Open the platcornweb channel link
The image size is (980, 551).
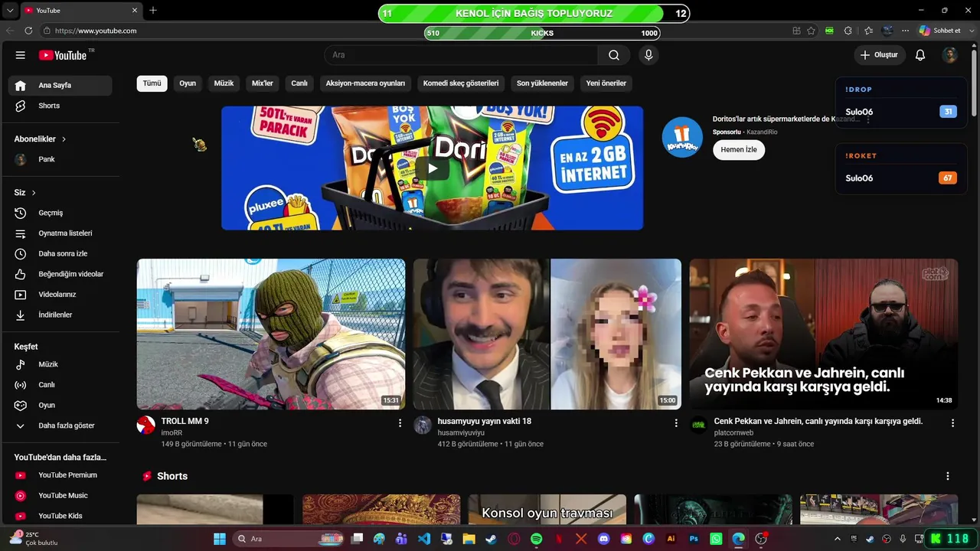point(733,433)
